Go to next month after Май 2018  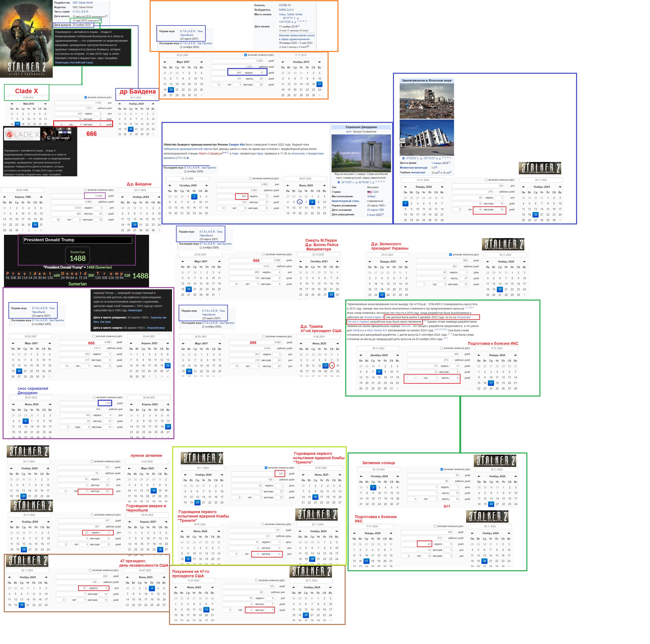[x=45, y=104]
